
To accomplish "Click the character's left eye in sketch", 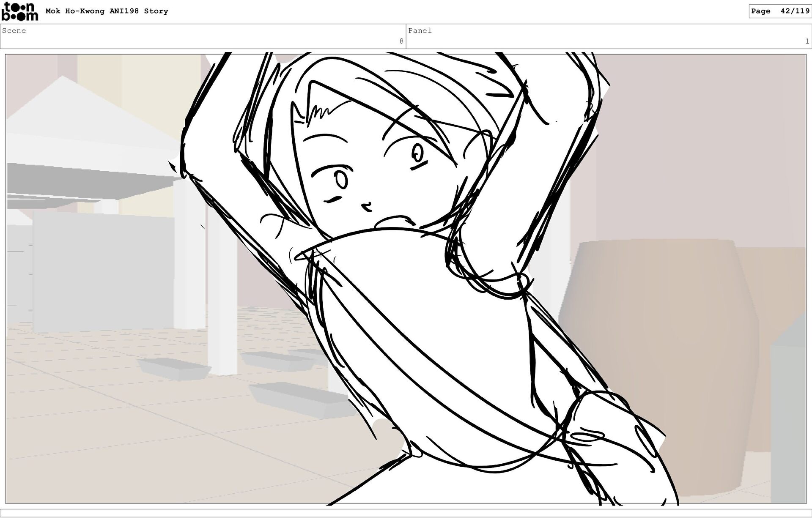I will pos(341,180).
